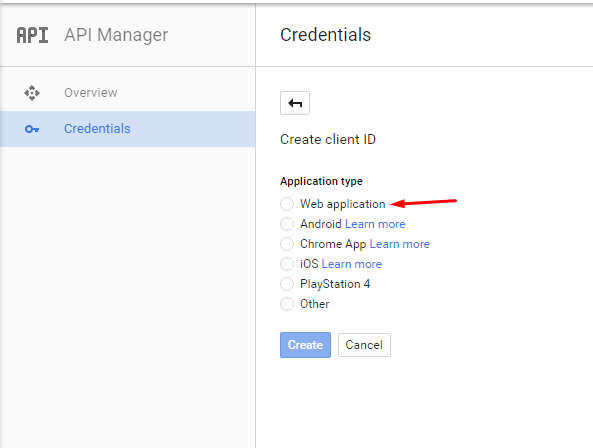Click the PlayStation 4 label text
Screen dimensions: 593x448
(335, 284)
